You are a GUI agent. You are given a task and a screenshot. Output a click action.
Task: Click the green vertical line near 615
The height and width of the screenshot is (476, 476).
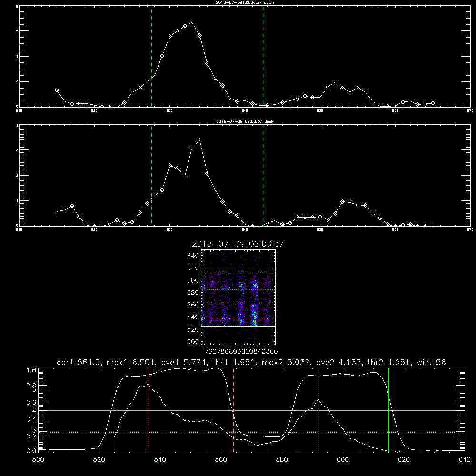388,410
